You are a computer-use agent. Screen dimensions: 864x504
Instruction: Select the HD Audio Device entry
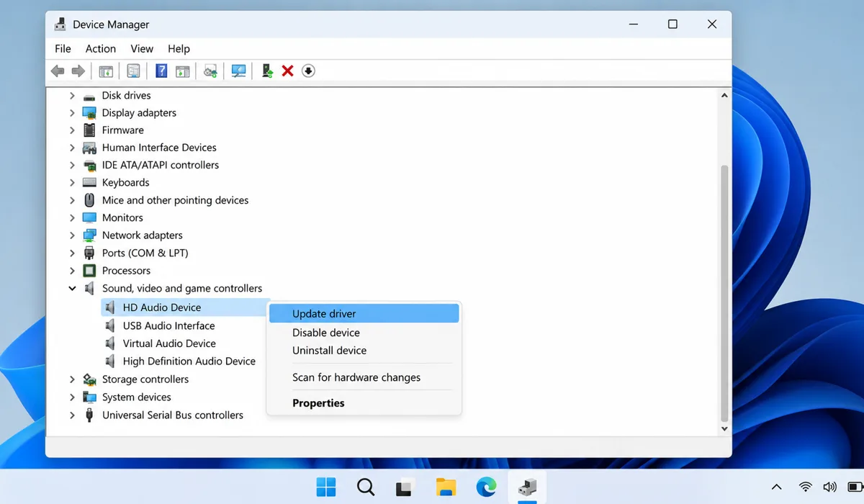[x=162, y=307]
